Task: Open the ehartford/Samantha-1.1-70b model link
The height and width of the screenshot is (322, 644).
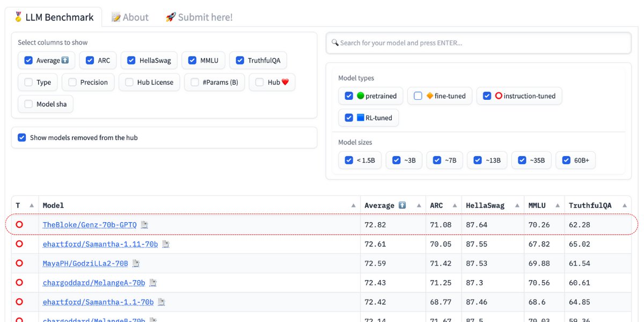Action: pyautogui.click(x=98, y=302)
